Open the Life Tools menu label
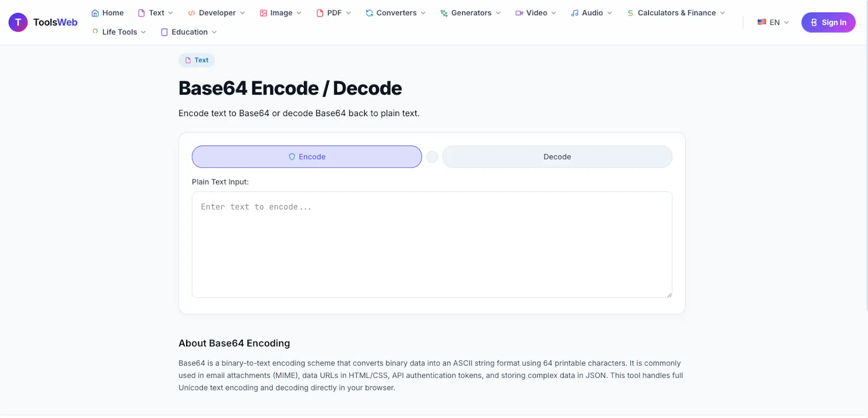The image size is (868, 418). pos(120,32)
